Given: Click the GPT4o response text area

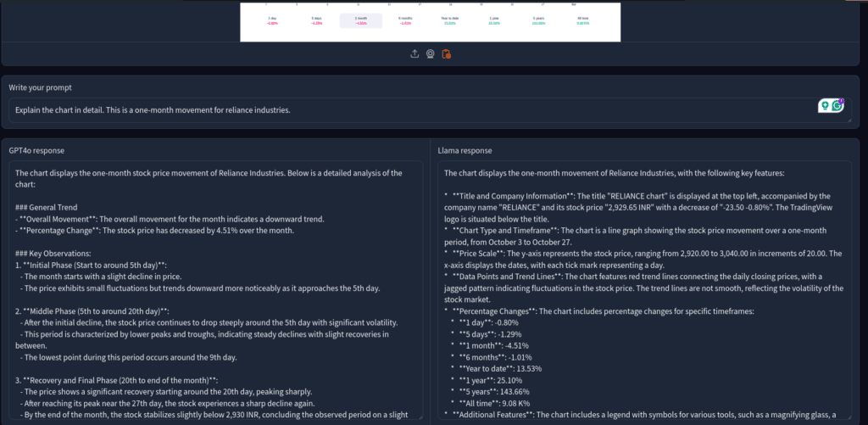Looking at the screenshot, I should (x=216, y=290).
